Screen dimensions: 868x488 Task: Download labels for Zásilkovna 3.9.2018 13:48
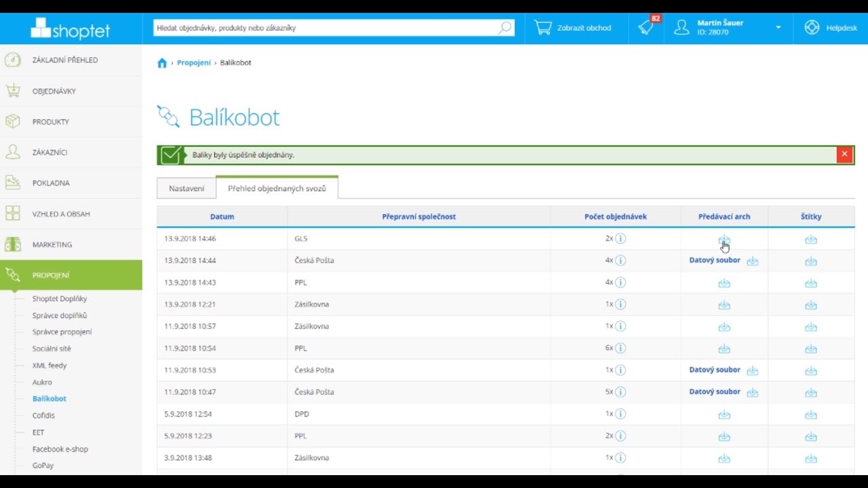pyautogui.click(x=811, y=458)
